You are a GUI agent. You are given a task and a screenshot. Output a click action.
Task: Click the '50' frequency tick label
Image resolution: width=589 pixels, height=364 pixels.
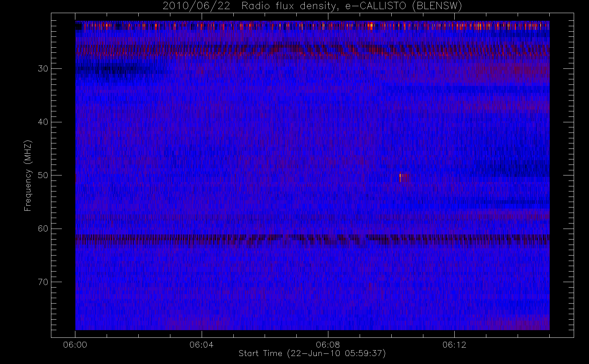pos(43,175)
